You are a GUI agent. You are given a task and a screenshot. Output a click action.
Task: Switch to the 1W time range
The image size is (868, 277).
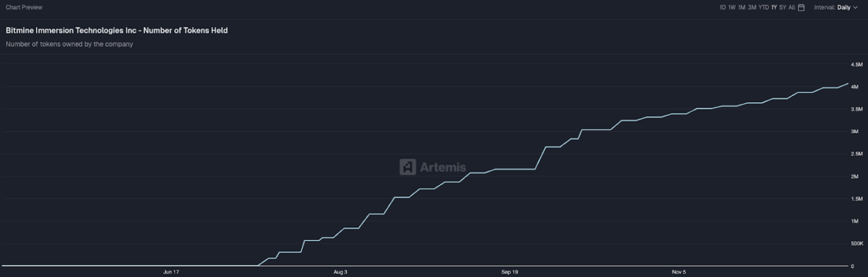732,7
